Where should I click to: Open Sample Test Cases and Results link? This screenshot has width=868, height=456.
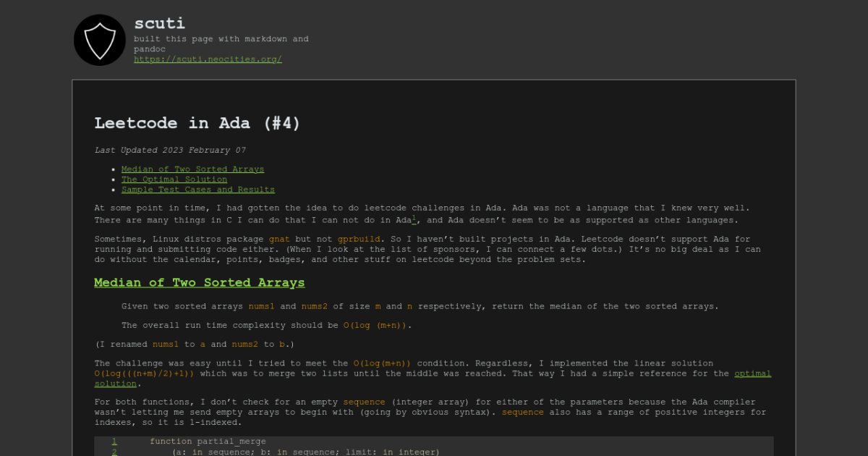pos(197,190)
